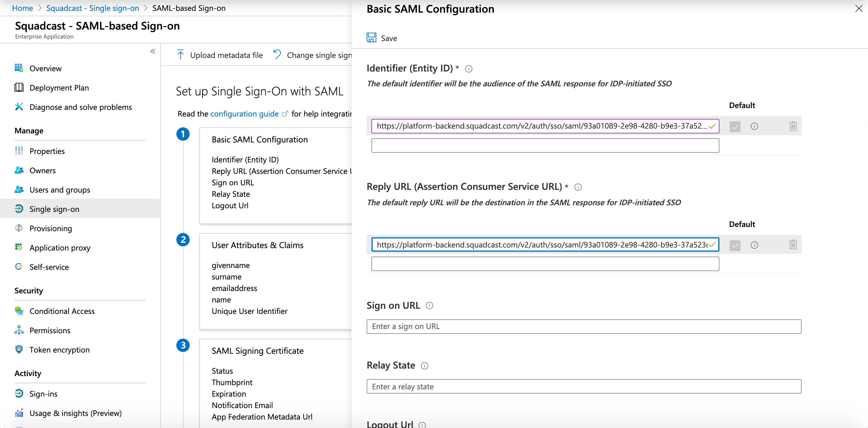
Task: Open Users and groups in sidebar
Action: point(59,190)
